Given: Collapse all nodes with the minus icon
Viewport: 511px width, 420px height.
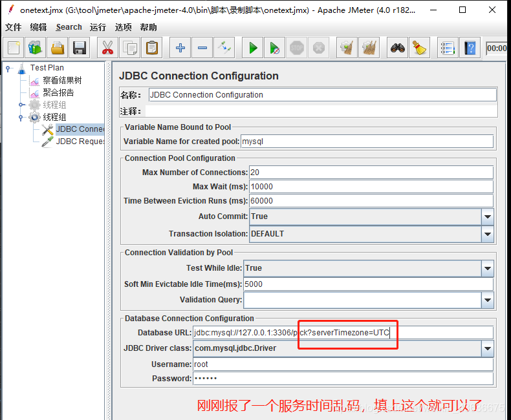Looking at the screenshot, I should click(x=202, y=48).
